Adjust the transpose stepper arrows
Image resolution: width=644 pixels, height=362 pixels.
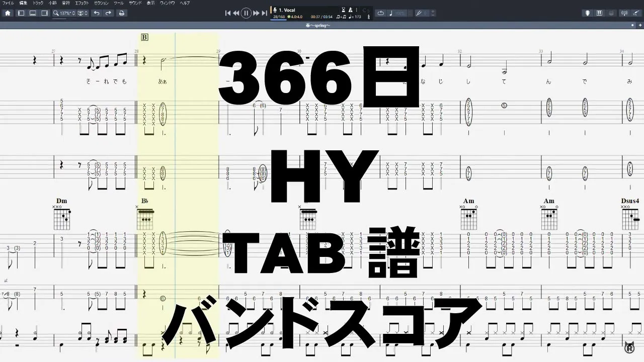pos(433,13)
